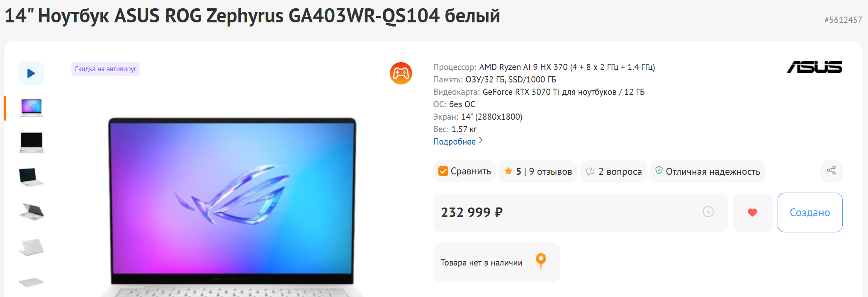Play the product video
868x297 pixels.
[32, 73]
